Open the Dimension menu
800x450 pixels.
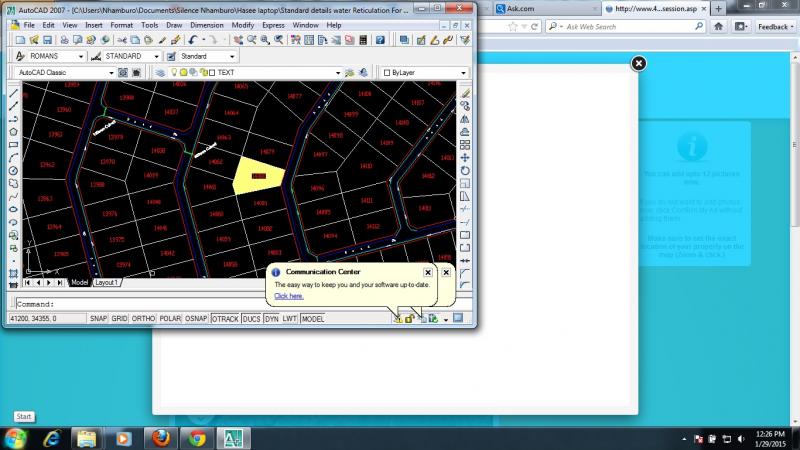[x=207, y=25]
